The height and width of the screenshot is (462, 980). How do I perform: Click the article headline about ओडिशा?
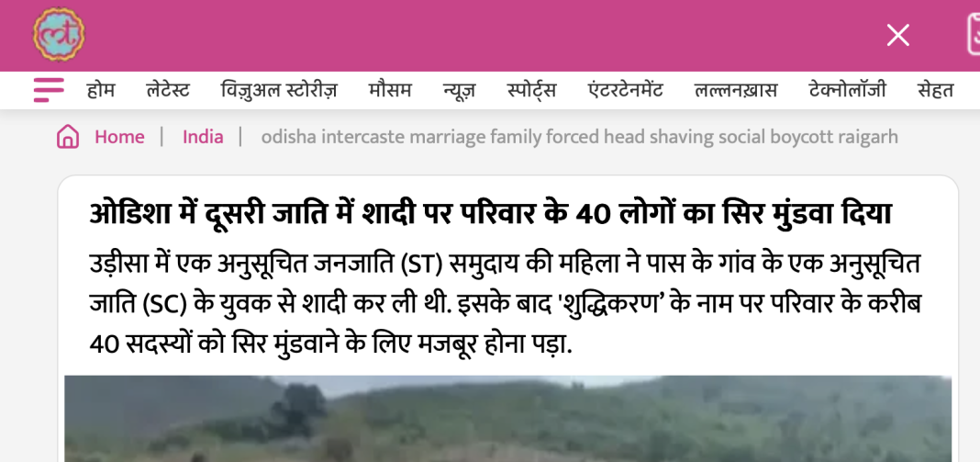click(490, 215)
